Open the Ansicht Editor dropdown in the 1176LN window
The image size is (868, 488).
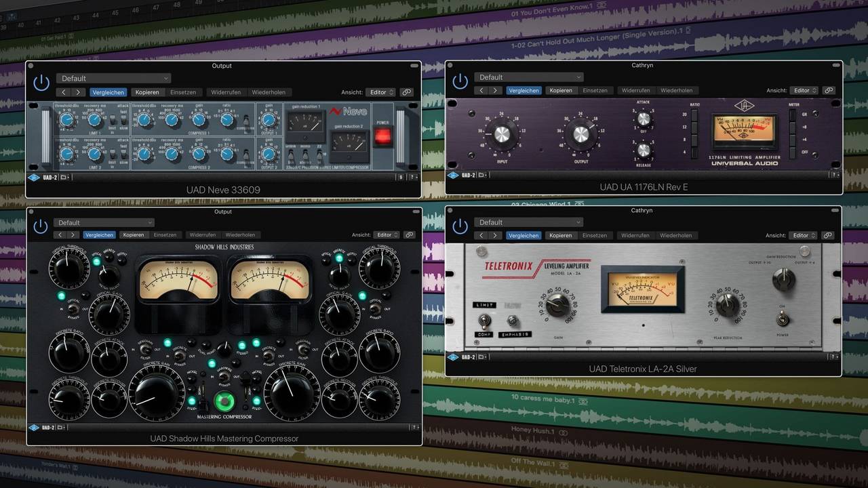point(804,90)
